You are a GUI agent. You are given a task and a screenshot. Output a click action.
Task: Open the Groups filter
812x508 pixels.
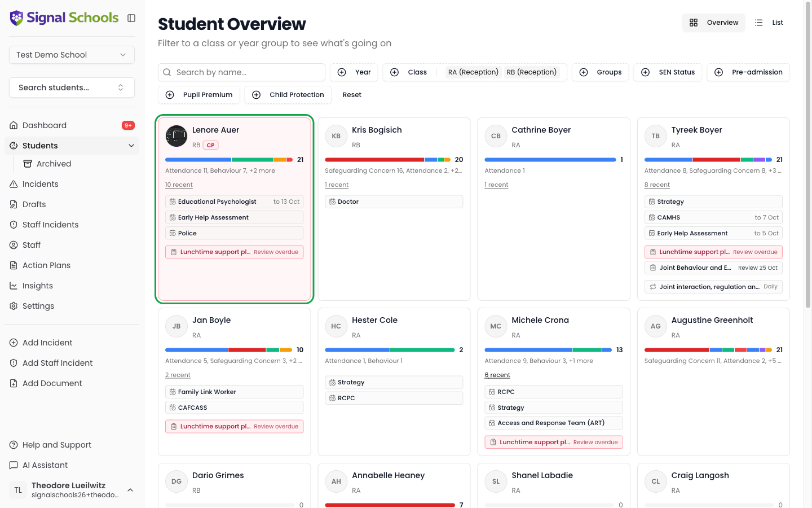click(601, 72)
